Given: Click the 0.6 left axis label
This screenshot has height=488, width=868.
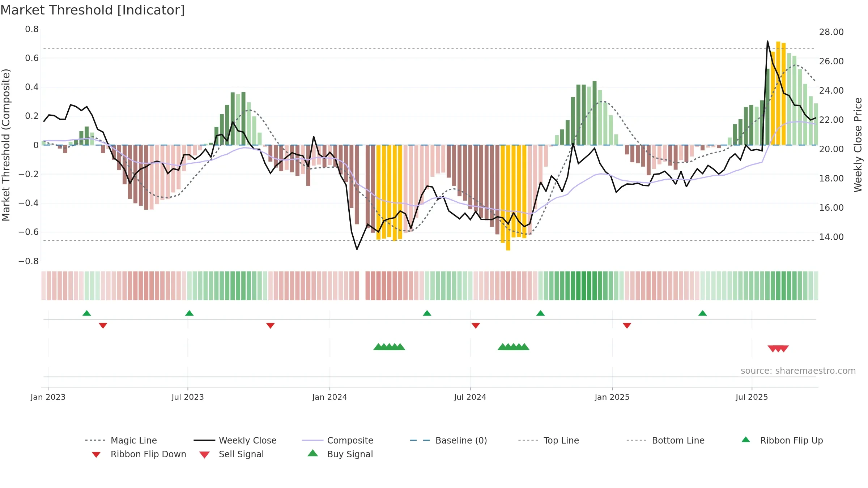Looking at the screenshot, I should (x=32, y=58).
